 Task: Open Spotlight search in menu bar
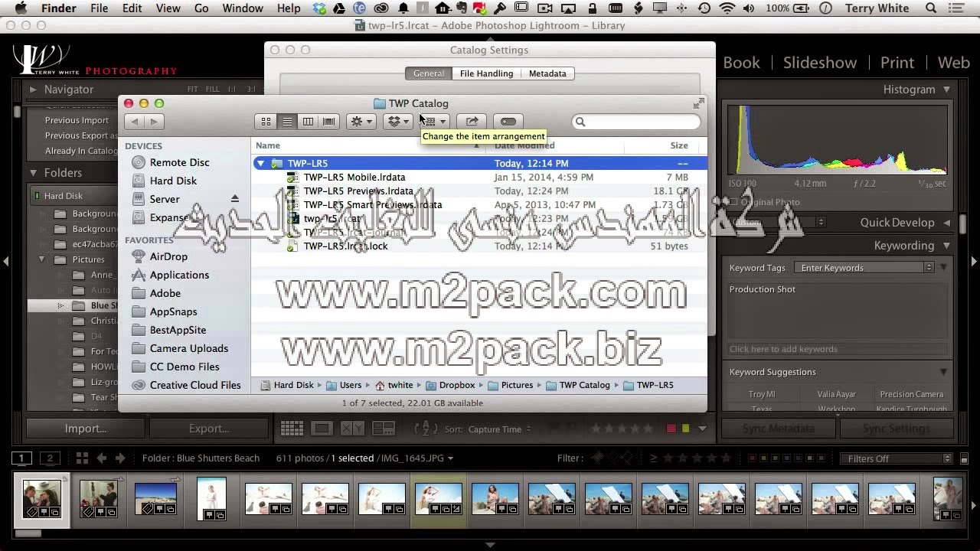[x=931, y=8]
